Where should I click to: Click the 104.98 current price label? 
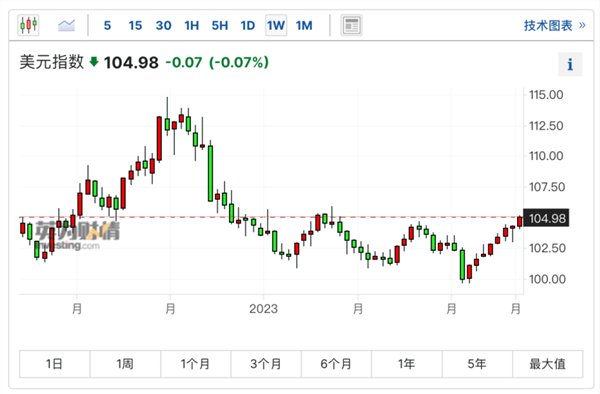[546, 218]
